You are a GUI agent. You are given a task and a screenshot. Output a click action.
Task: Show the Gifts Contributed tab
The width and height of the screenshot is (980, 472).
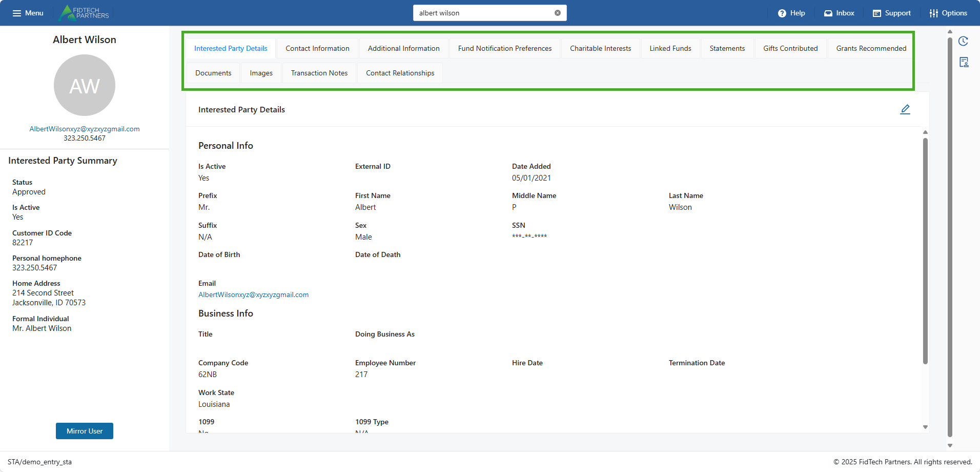pyautogui.click(x=790, y=48)
